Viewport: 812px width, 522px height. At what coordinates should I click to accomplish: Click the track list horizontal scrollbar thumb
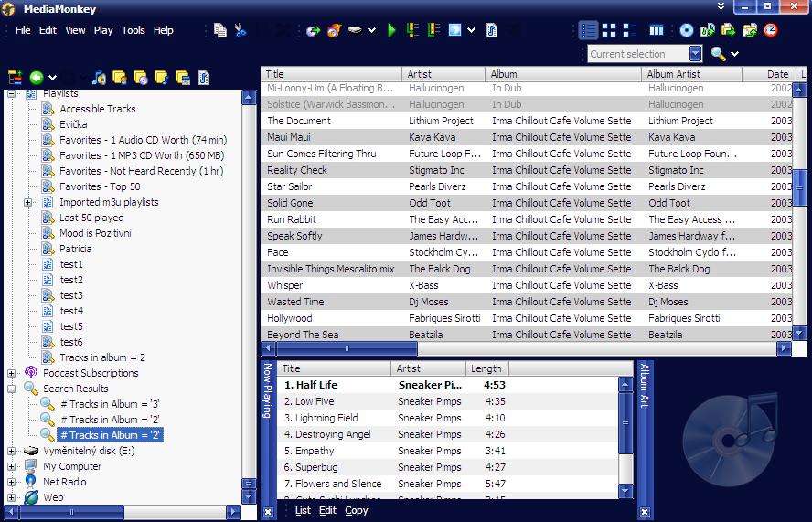(x=347, y=348)
